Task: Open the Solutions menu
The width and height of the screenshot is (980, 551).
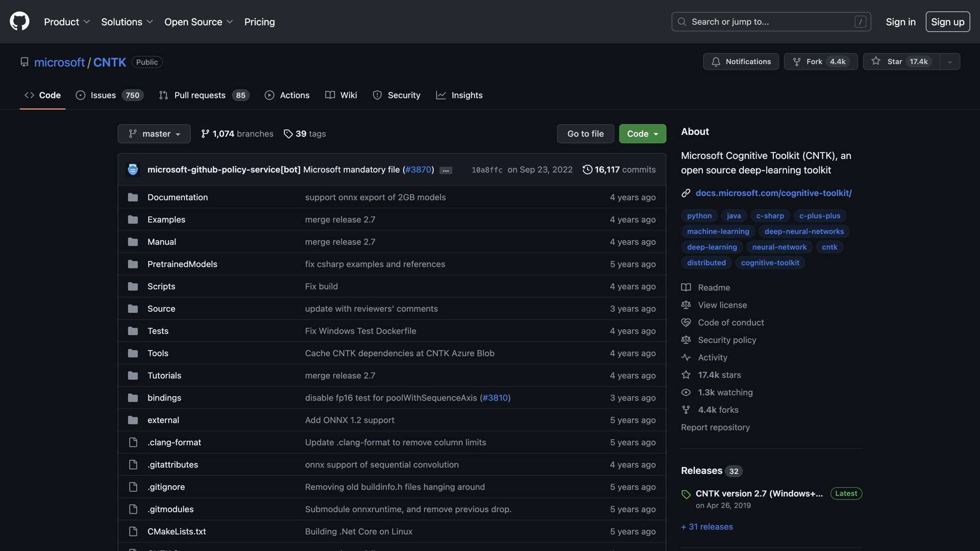Action: coord(126,21)
